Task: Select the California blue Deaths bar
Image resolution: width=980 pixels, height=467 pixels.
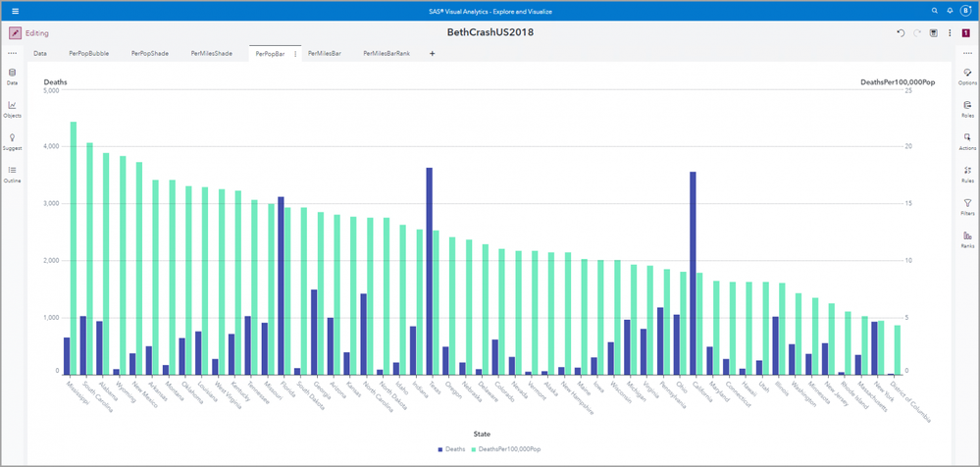Action: point(693,273)
